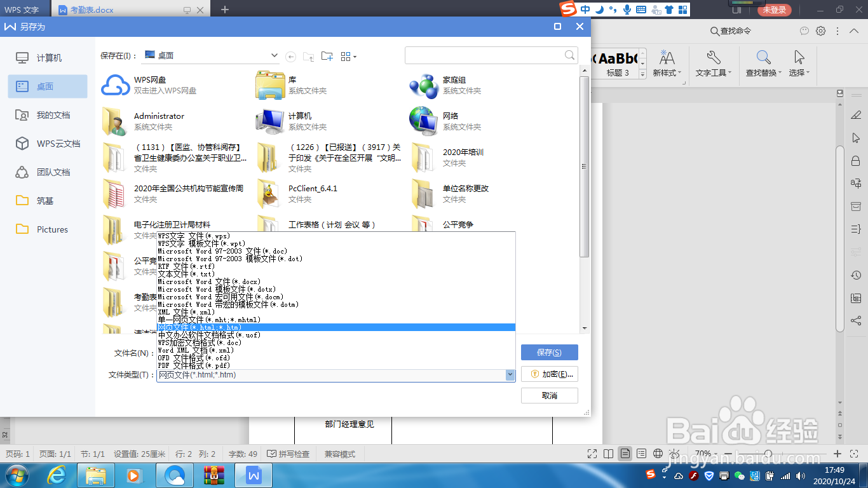Open the 保存在 location dropdown

[274, 55]
